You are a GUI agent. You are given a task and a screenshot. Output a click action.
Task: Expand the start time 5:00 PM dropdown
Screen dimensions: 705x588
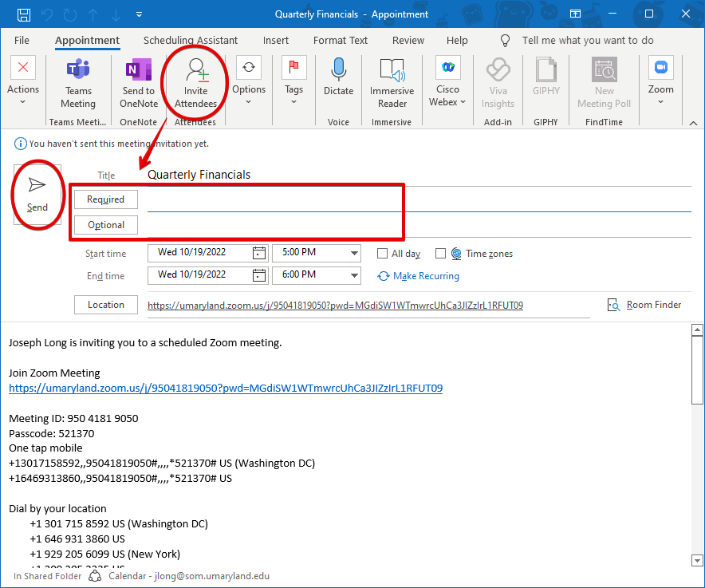click(354, 253)
